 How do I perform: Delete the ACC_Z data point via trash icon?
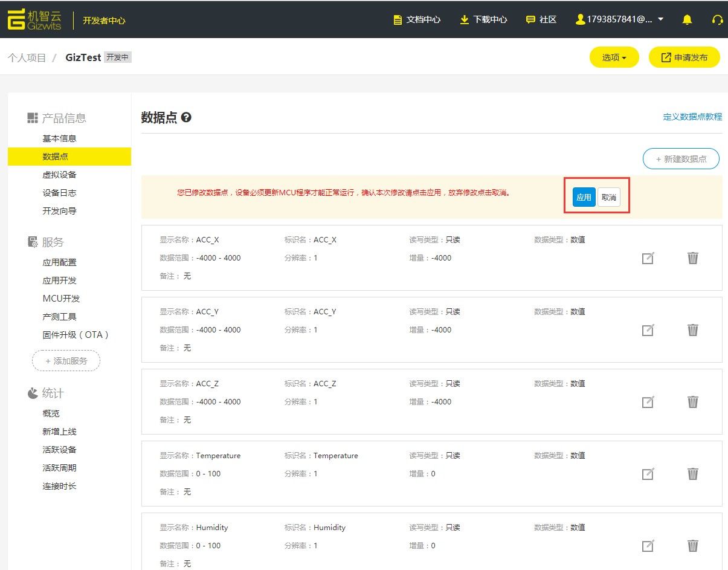point(693,402)
